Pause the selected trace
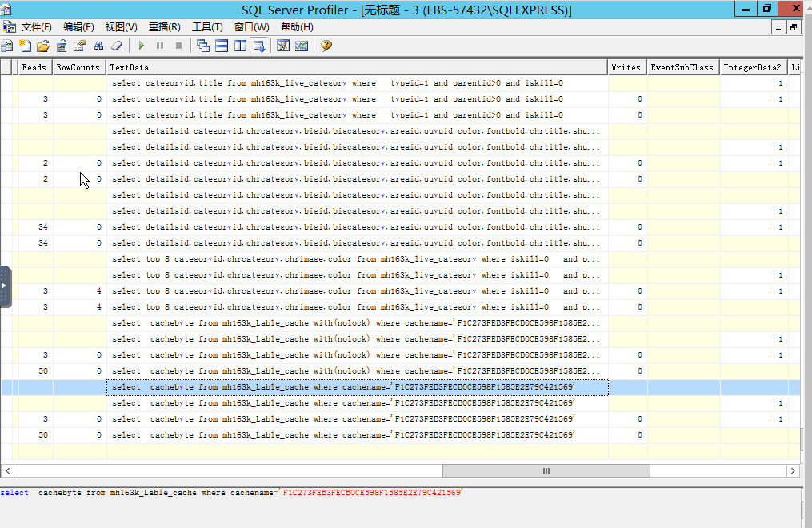The image size is (812, 528). tap(160, 46)
